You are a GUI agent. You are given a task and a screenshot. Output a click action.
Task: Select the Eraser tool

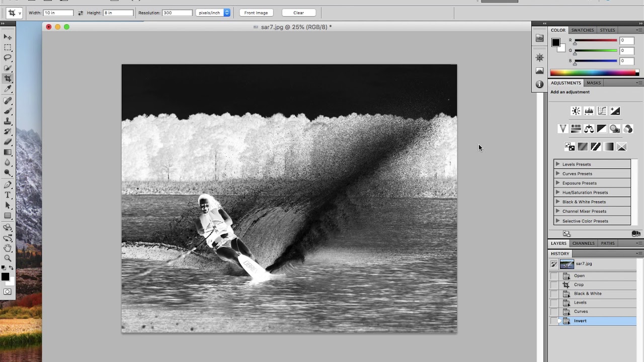point(8,142)
